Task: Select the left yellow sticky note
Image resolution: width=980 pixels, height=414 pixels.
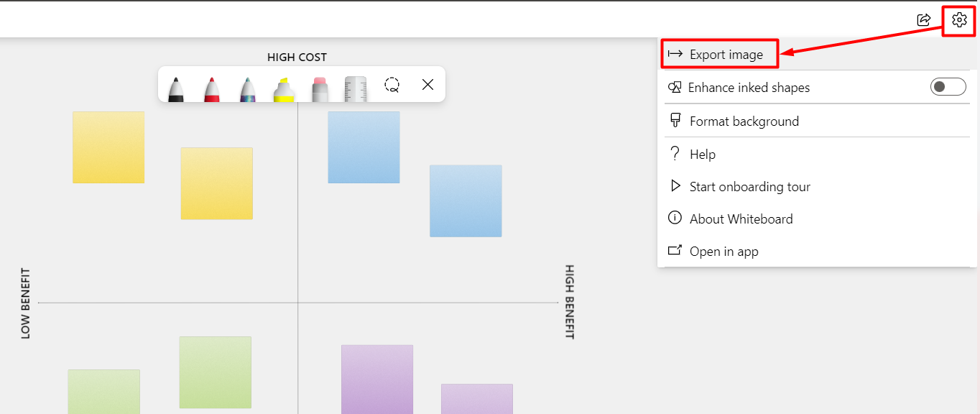Action: tap(108, 147)
